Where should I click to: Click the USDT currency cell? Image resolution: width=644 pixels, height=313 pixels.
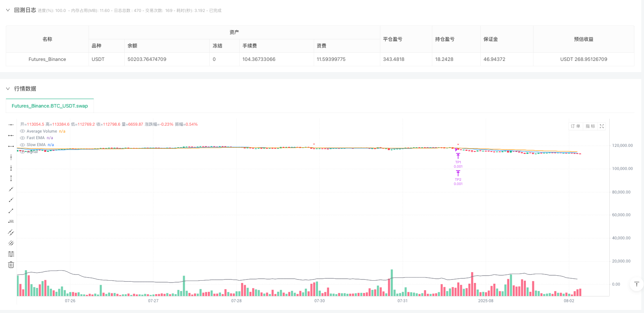pos(107,59)
